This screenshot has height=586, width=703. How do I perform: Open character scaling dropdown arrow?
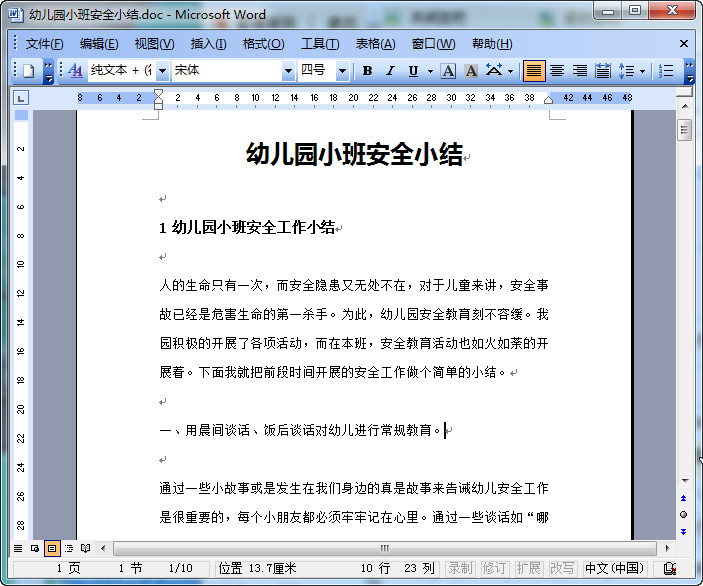(510, 71)
